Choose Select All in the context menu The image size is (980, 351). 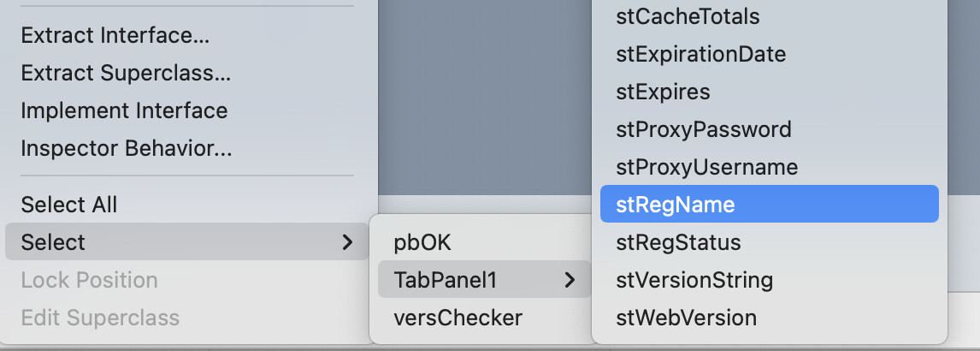coord(69,205)
